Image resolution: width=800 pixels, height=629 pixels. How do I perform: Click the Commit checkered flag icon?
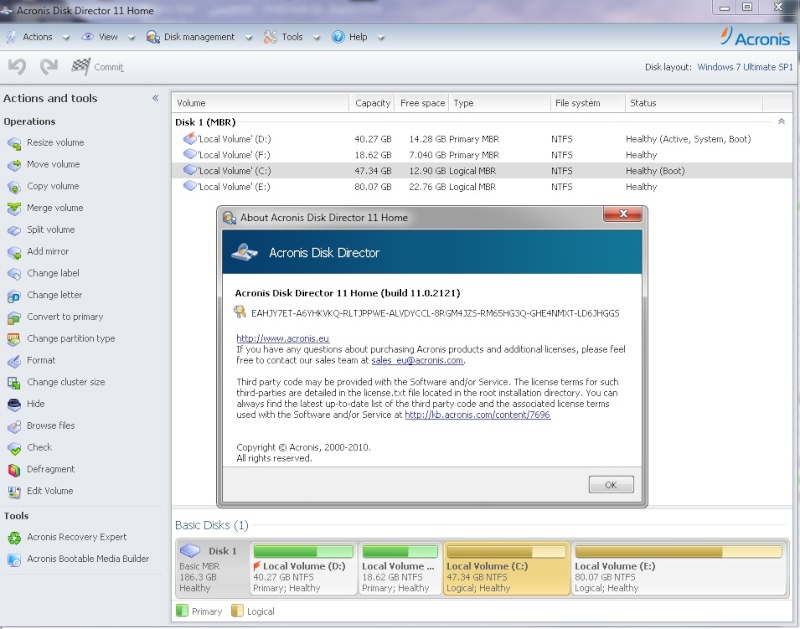[81, 66]
